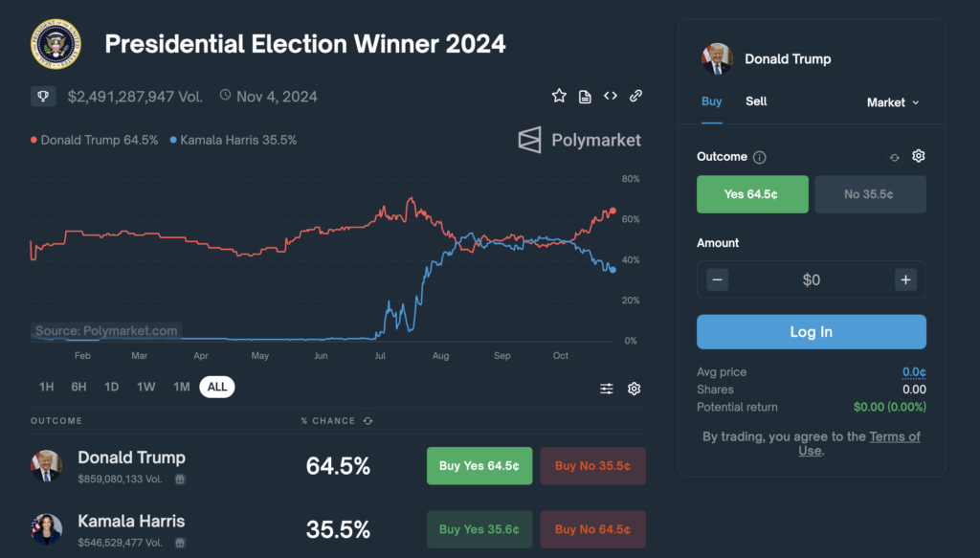
Task: Expand the Market order type dropdown
Action: (893, 102)
